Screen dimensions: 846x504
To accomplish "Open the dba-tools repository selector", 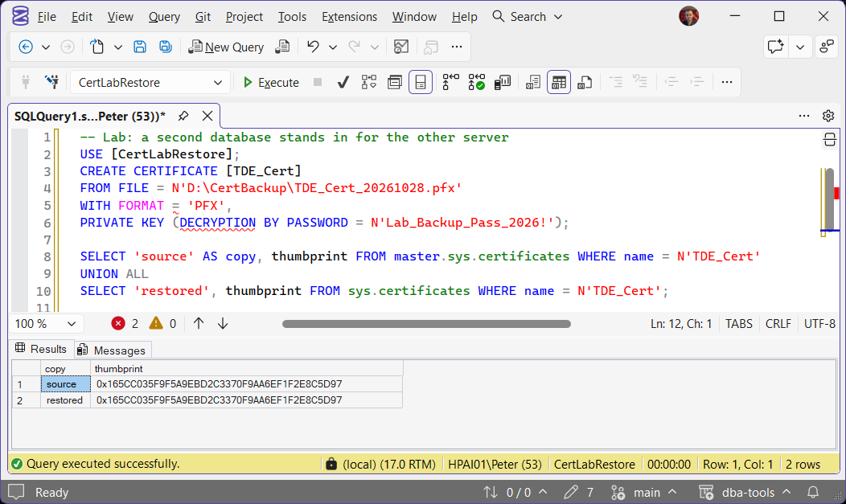I will [745, 492].
